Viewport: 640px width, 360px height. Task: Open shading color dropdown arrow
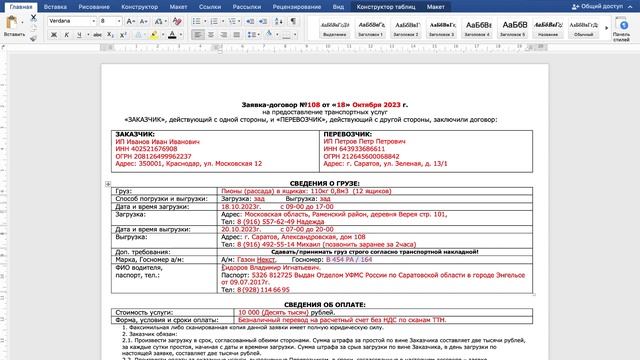click(277, 35)
